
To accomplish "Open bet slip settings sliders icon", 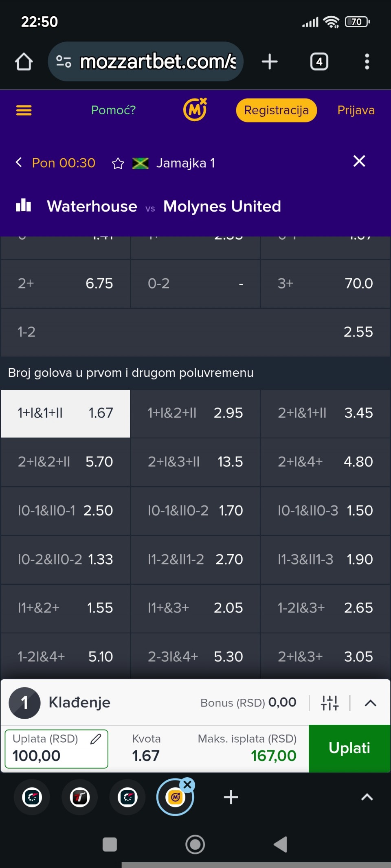I will tap(329, 703).
